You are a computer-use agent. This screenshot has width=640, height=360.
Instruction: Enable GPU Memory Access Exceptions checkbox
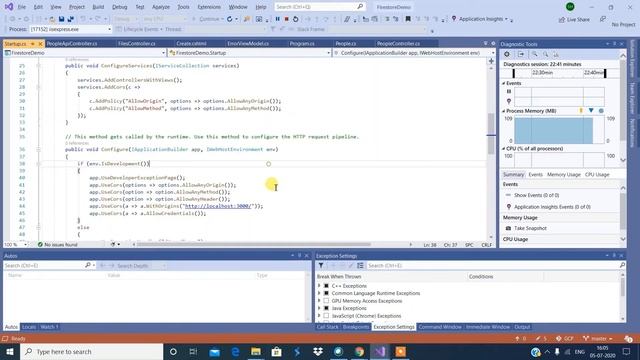point(326,301)
